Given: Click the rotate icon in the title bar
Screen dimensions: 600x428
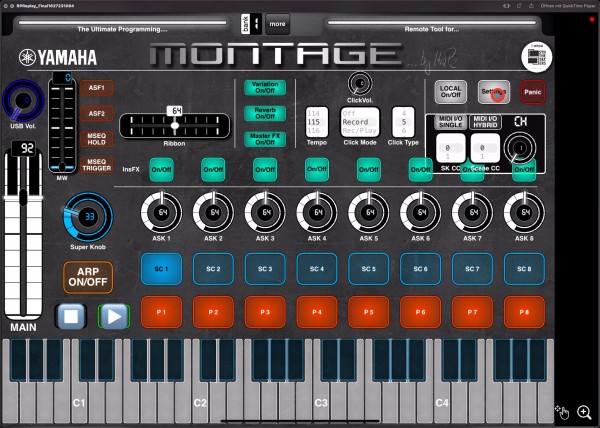Looking at the screenshot, I should pos(519,6).
